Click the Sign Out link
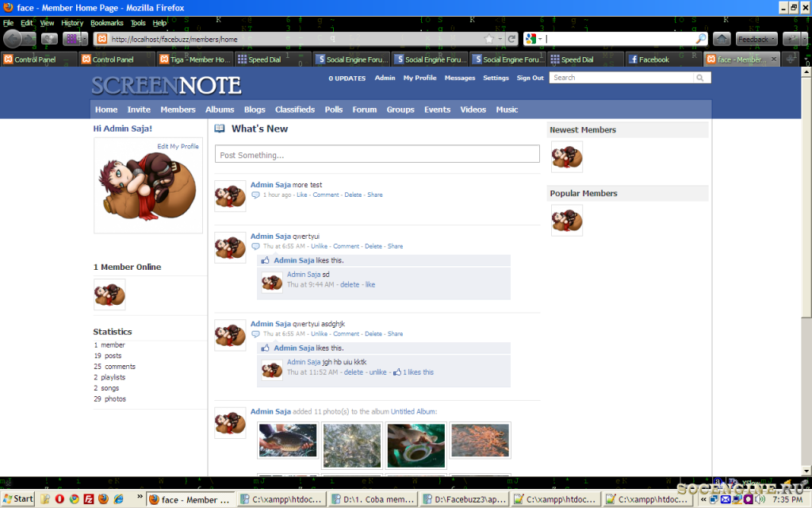The width and height of the screenshot is (812, 508). 530,78
